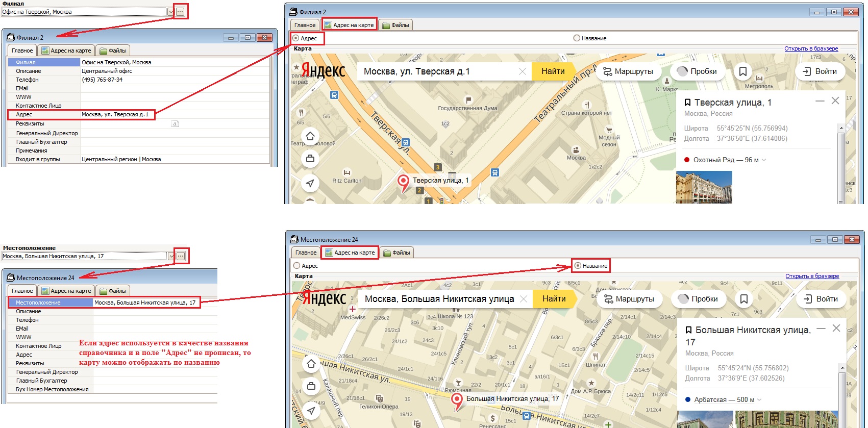
Task: Minimize the Большая Никитская улица, 17 card
Action: tap(821, 329)
